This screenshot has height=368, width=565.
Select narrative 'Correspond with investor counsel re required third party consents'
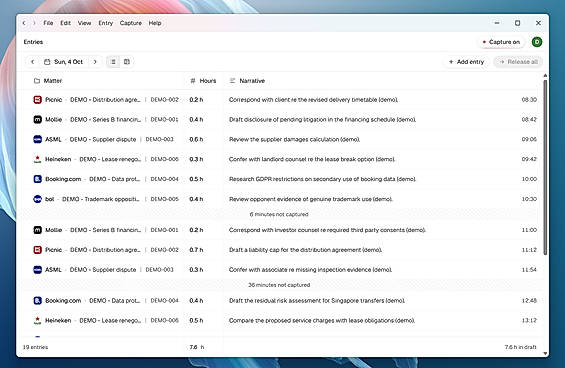(328, 230)
